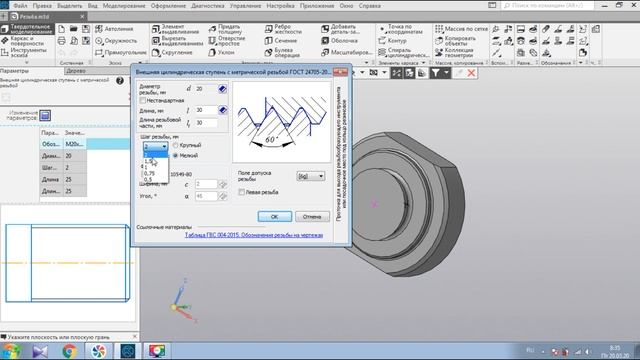Click the length l standard value picker button
This screenshot has height=360, width=640.
point(222,110)
